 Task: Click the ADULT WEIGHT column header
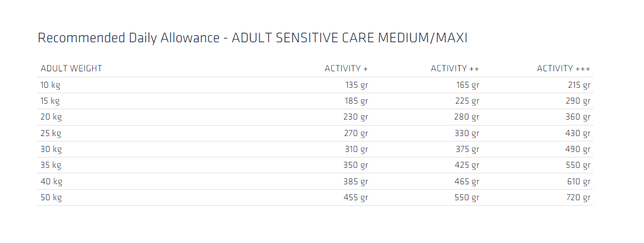71,69
